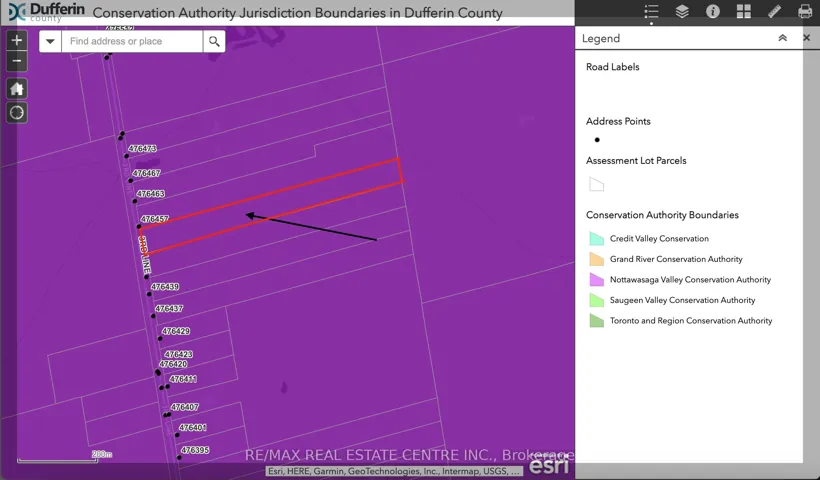Open the Basemap Gallery widget
This screenshot has height=480, width=820.
coord(744,12)
